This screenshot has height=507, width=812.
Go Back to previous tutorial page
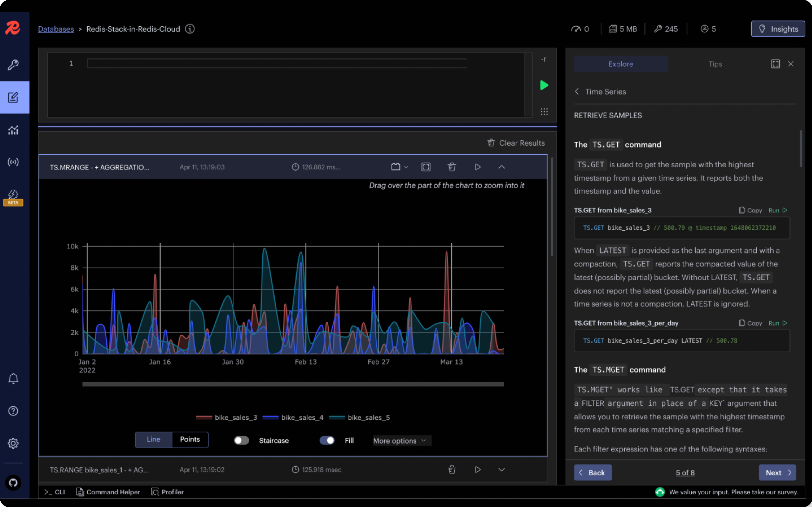593,472
